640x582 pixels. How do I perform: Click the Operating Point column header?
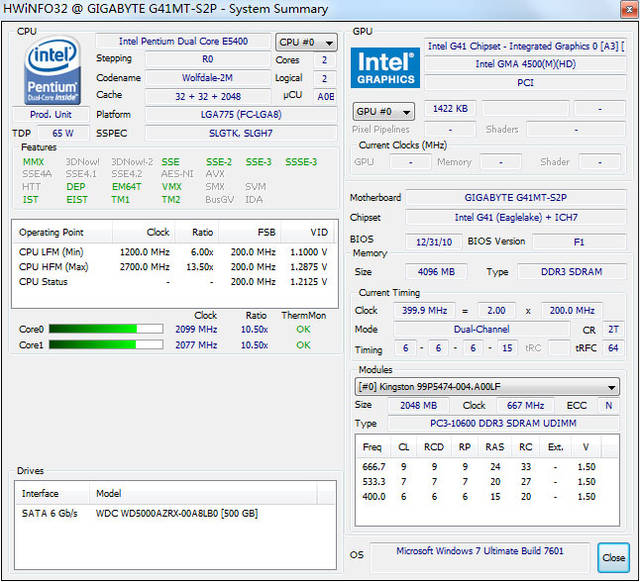[x=62, y=232]
